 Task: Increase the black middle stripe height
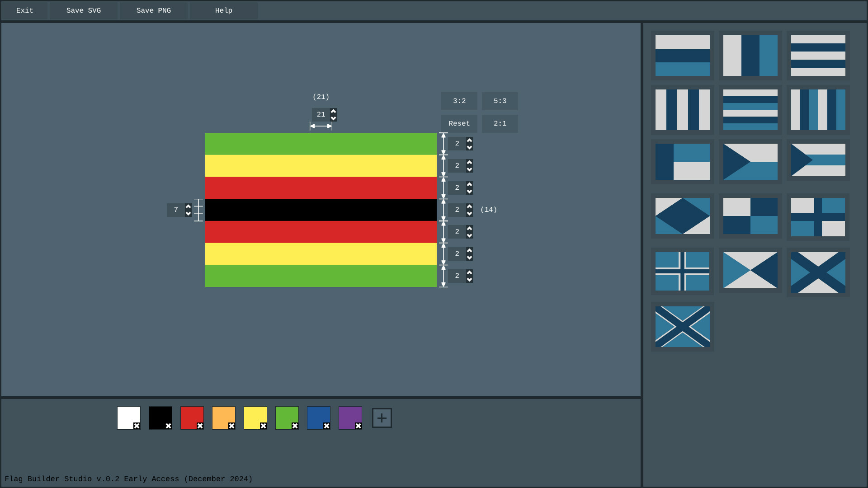(469, 206)
